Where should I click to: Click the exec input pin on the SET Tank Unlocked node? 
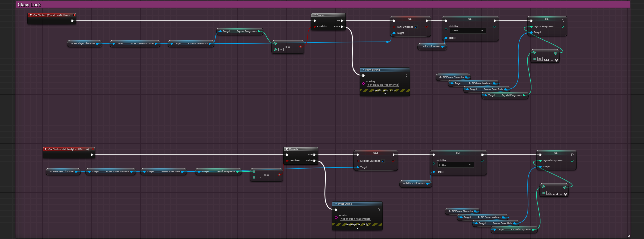[x=394, y=21]
